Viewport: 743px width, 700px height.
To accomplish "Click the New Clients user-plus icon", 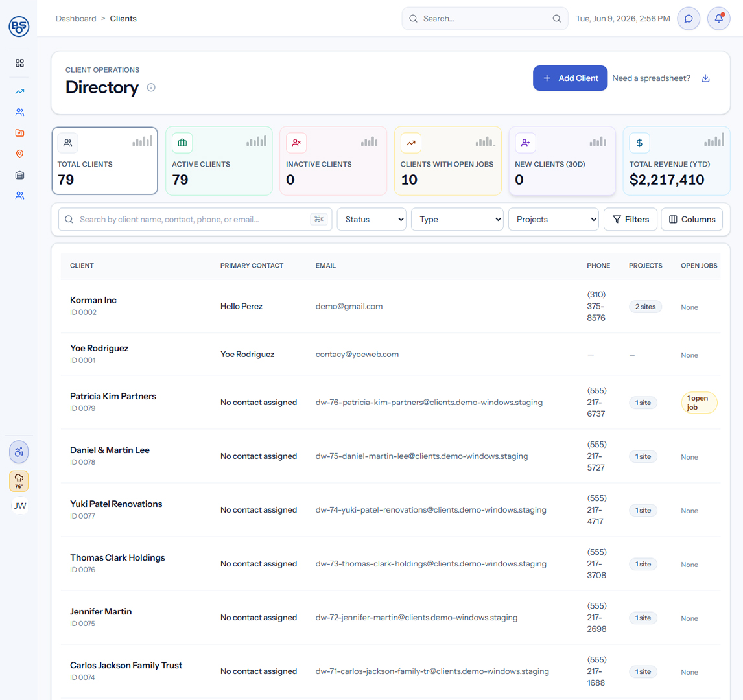I will (525, 143).
